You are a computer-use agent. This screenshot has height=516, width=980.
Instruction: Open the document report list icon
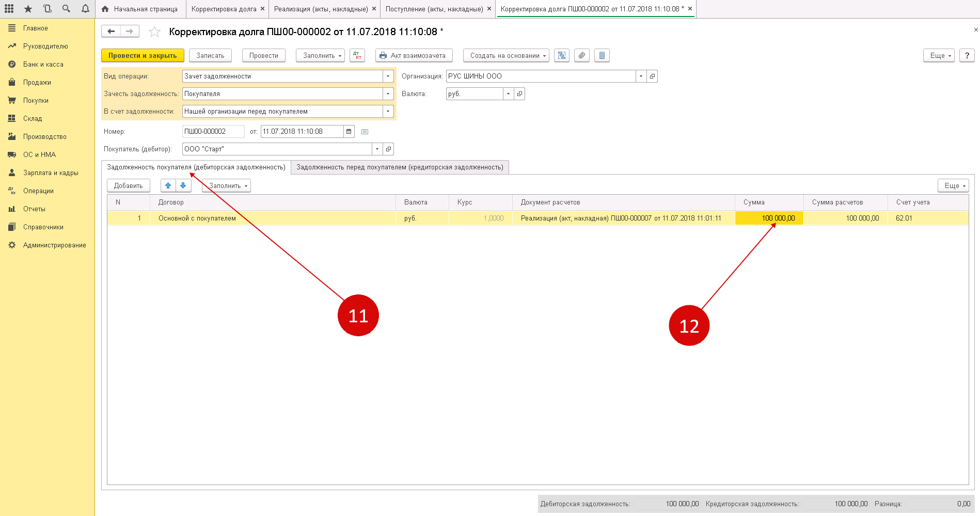pos(602,55)
